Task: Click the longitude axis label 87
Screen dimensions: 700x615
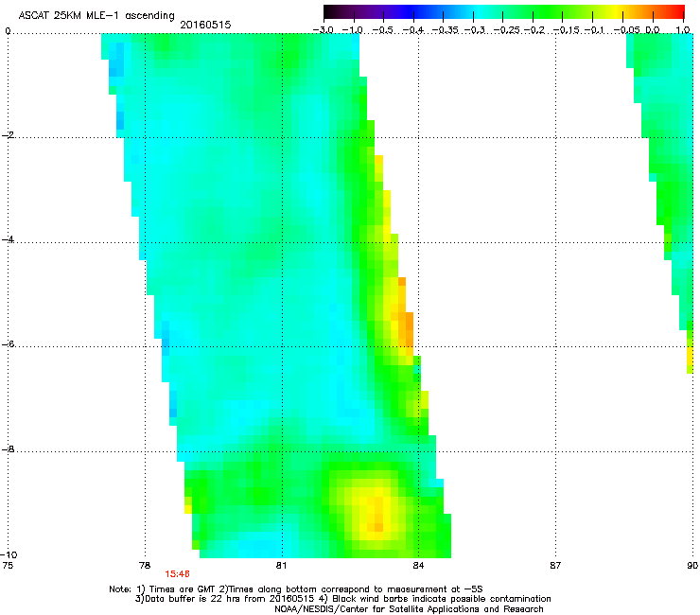Action: click(x=555, y=566)
